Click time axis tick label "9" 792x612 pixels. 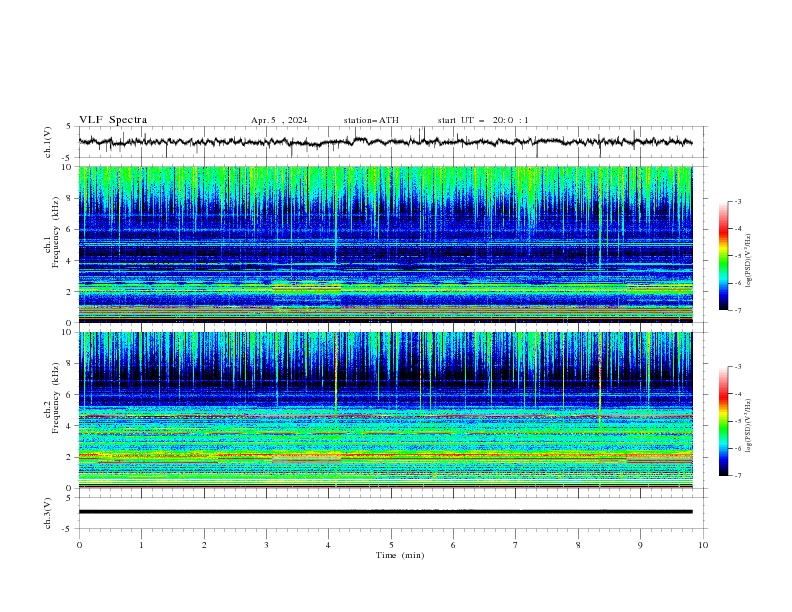click(640, 545)
